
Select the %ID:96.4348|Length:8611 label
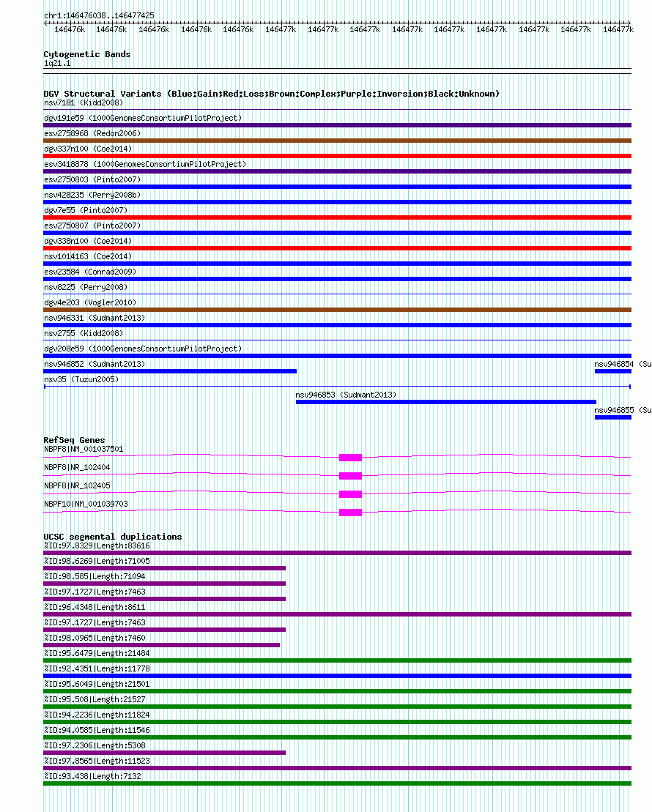(95, 608)
